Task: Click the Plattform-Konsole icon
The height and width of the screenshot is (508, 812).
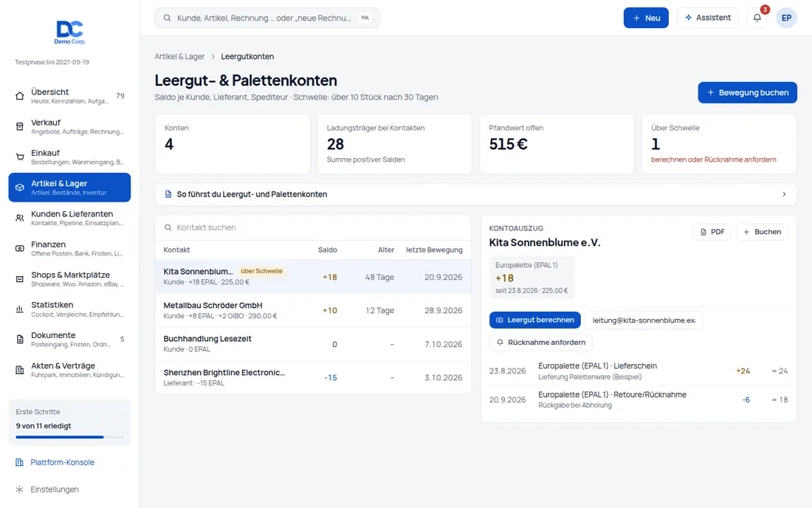Action: (20, 462)
